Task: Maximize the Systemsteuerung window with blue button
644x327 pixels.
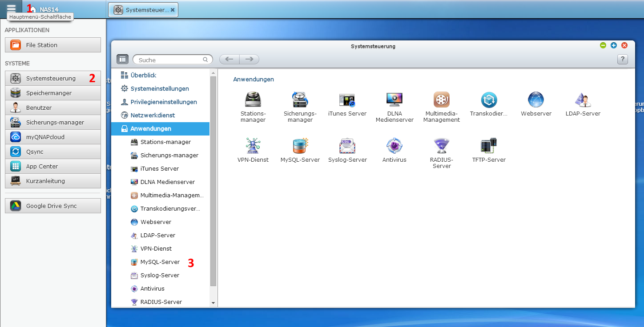Action: click(x=614, y=45)
